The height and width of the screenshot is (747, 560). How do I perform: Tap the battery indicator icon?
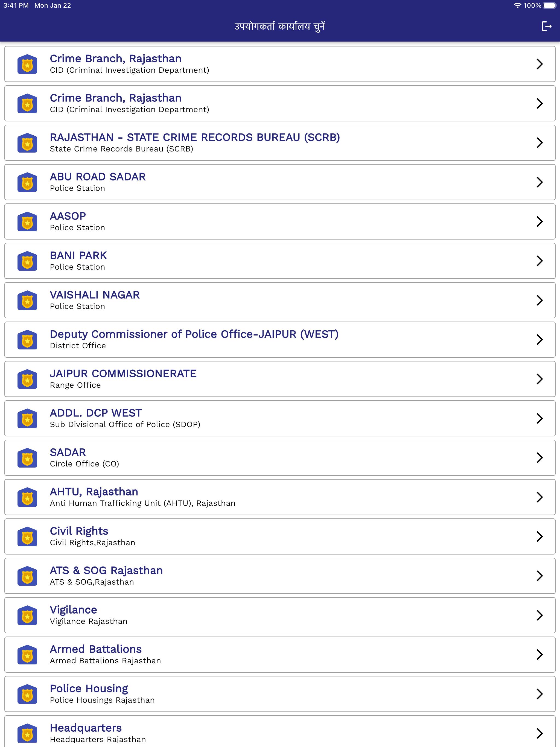[x=550, y=5]
